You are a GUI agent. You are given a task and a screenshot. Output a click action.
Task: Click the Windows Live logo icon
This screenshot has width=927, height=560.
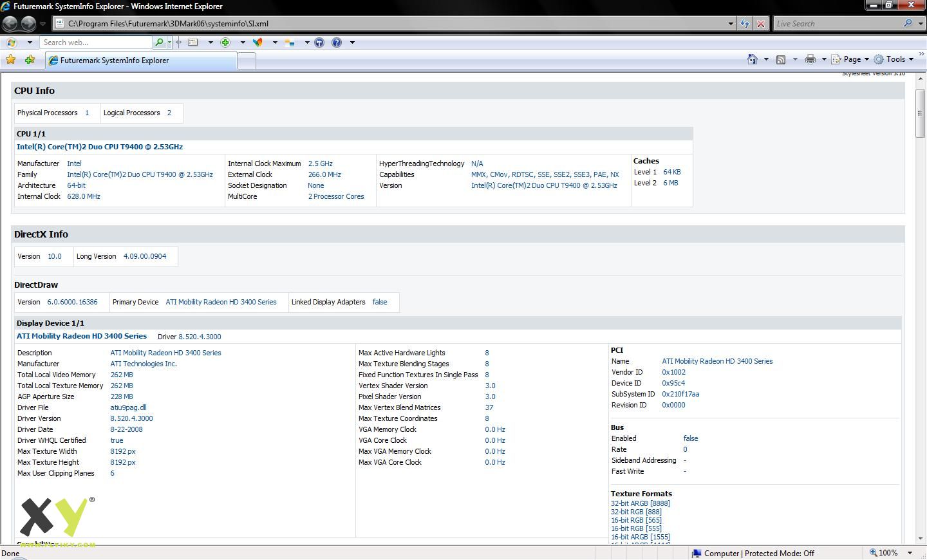point(11,42)
